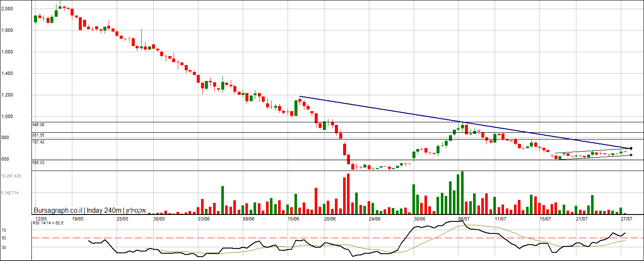Click the 19/05 date label
This screenshot has width=644, height=261.
point(78,219)
